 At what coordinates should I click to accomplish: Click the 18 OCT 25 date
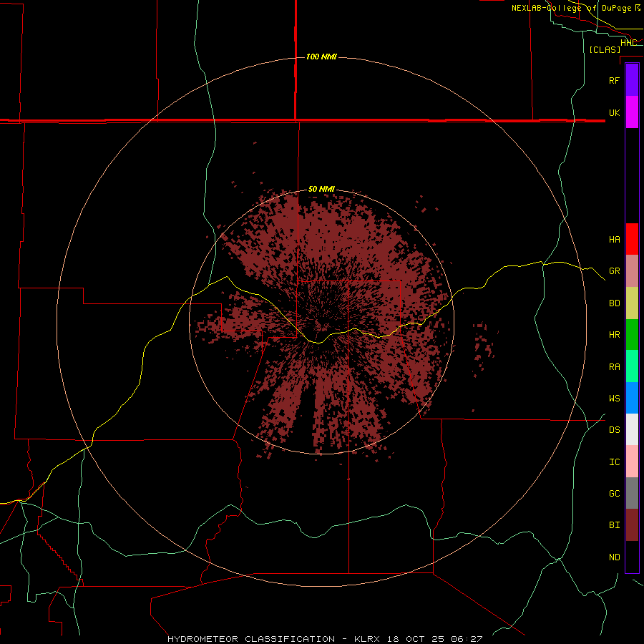click(416, 639)
